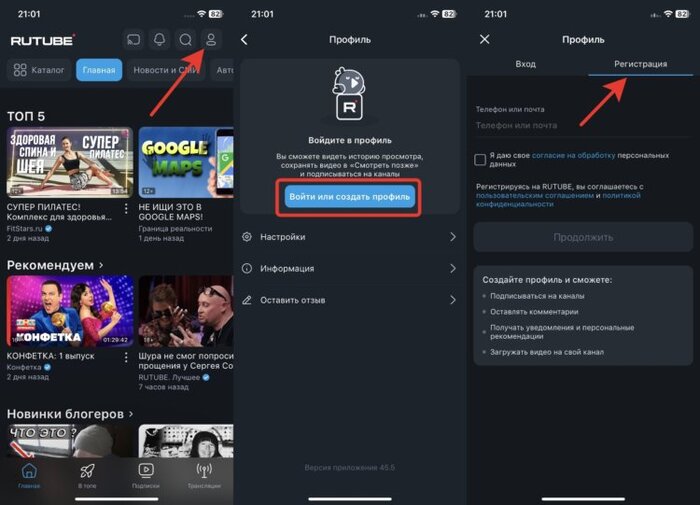Screen dimensions: 700x505
Task: Open the Конфетка channel link
Action: coord(29,367)
